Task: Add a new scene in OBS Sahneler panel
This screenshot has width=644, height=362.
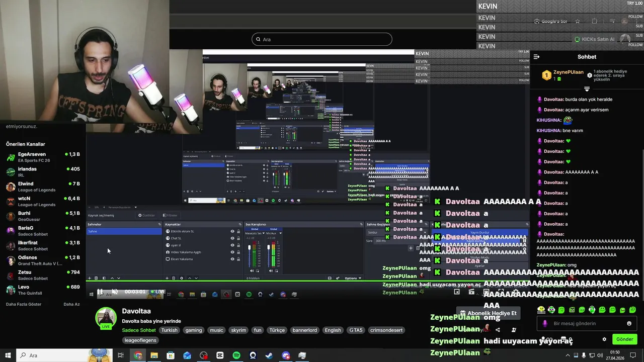Action: (x=90, y=278)
